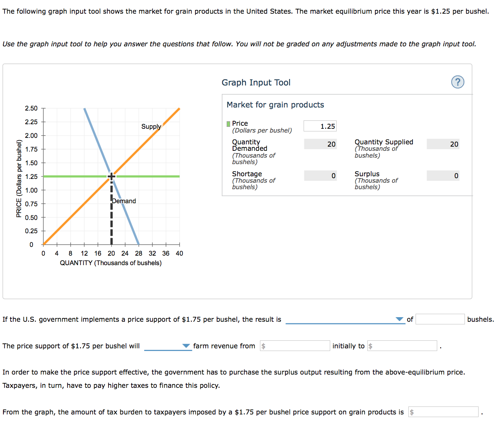Image resolution: width=504 pixels, height=430 pixels.
Task: Click the Price field showing 1.25
Action: tap(320, 126)
